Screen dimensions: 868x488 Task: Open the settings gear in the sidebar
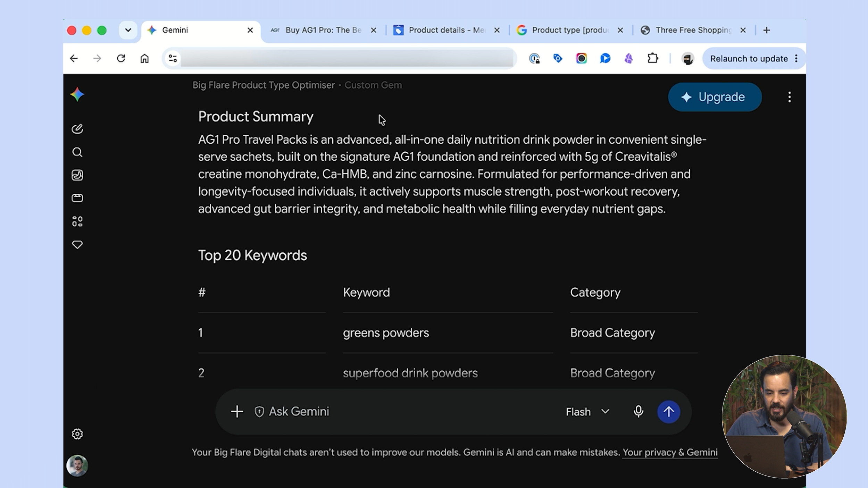(77, 434)
